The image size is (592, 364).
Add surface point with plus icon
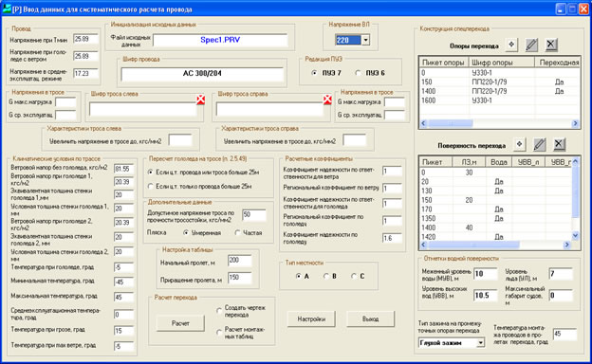[x=520, y=144]
